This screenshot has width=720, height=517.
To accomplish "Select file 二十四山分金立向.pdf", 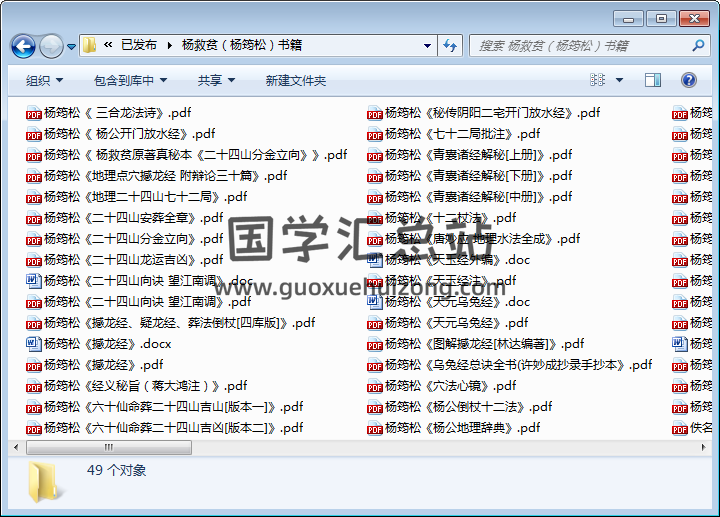I will [x=124, y=239].
